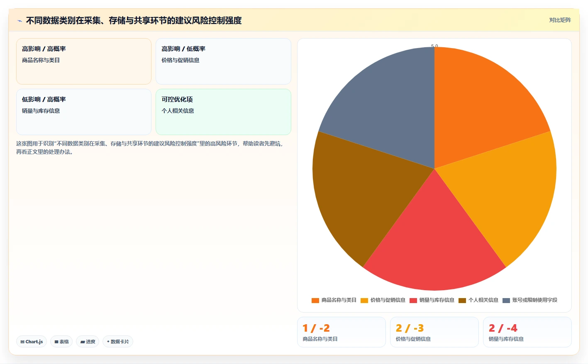Click the 5.0 axis label above pie
588x364 pixels.
point(434,46)
